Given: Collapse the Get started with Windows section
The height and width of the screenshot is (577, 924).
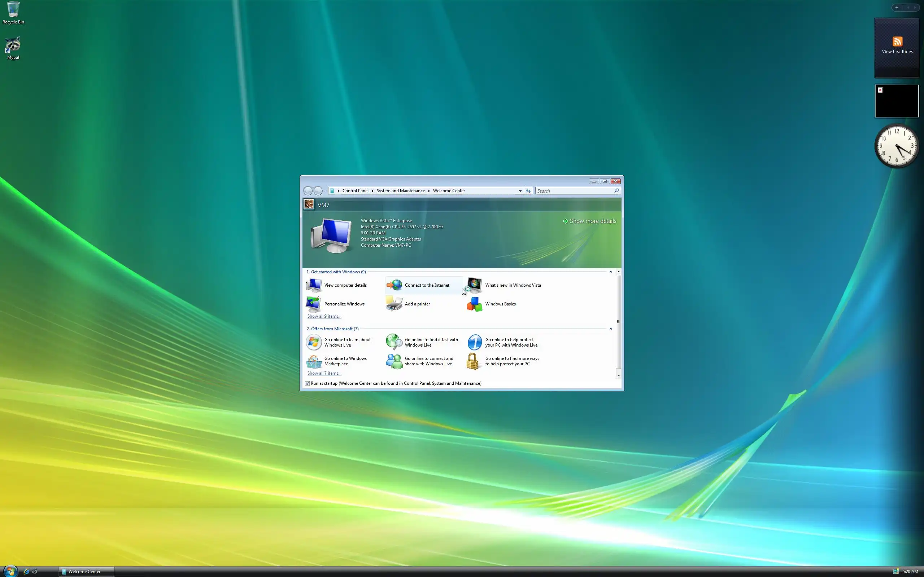Looking at the screenshot, I should pos(611,272).
